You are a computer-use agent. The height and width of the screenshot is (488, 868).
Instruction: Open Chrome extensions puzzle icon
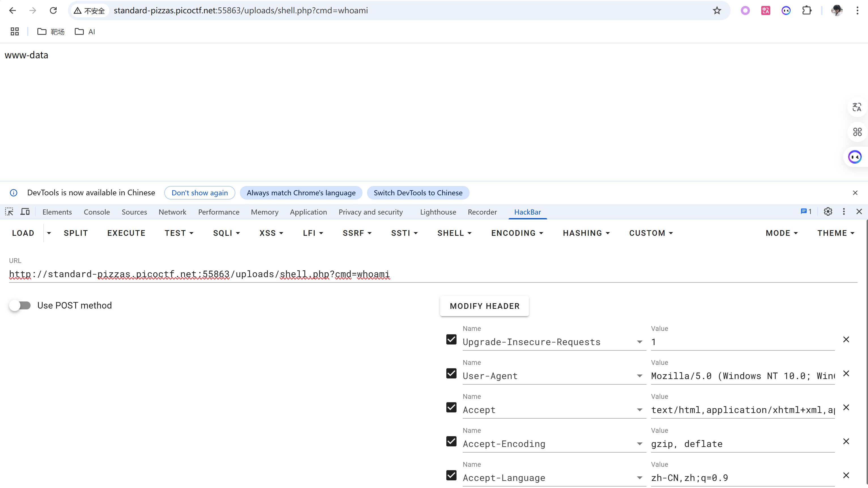[x=807, y=11]
